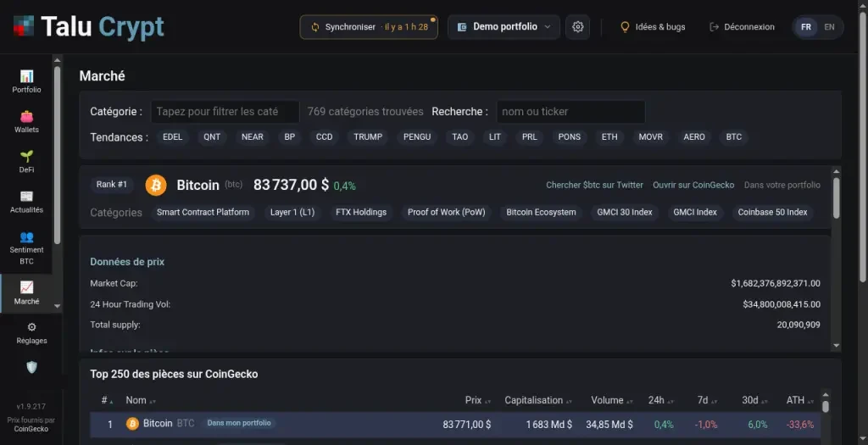Sort table by 30d column
The image size is (868, 445).
pyautogui.click(x=755, y=400)
